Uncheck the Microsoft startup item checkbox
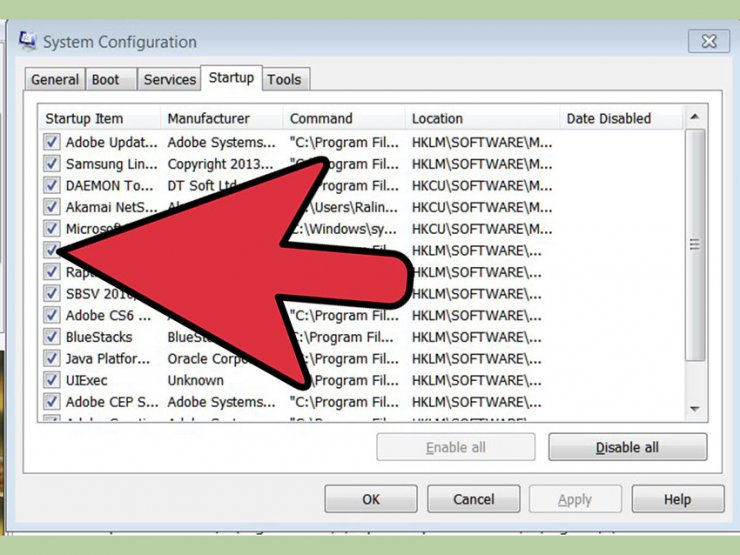740x555 pixels. (51, 228)
